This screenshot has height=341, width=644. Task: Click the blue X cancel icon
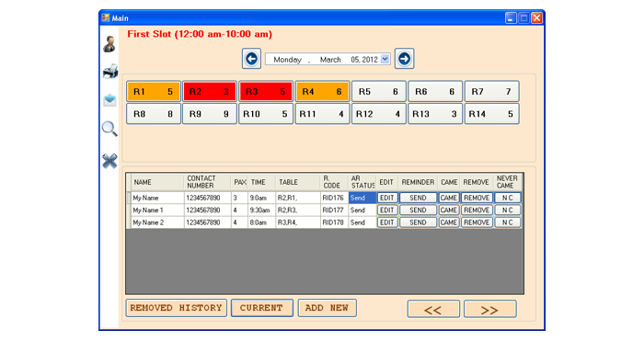tap(109, 161)
